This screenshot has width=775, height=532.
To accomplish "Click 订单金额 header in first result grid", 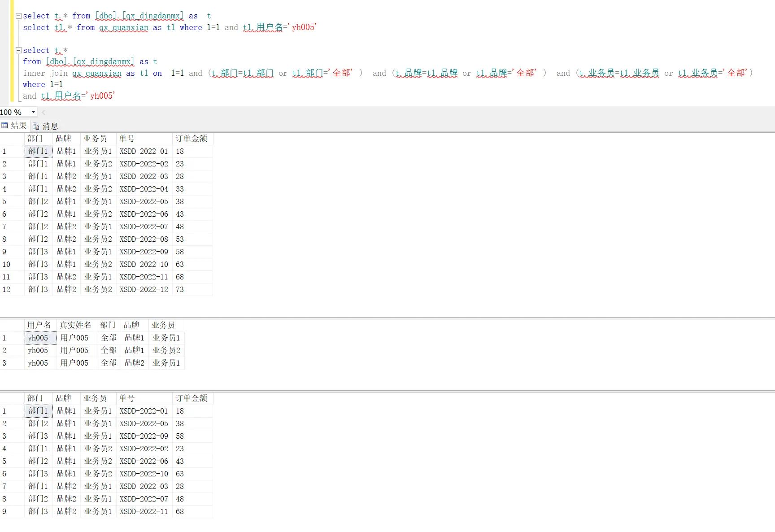I will (192, 139).
